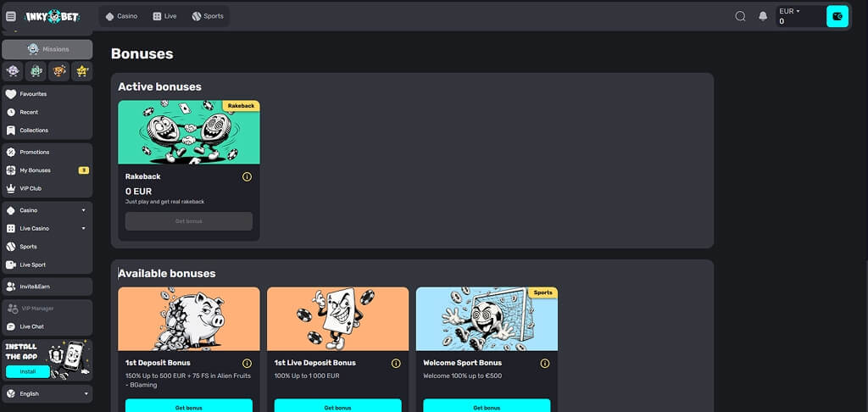Viewport: 868px width, 412px height.
Task: Switch to the Sports top tab
Action: pyautogui.click(x=208, y=17)
